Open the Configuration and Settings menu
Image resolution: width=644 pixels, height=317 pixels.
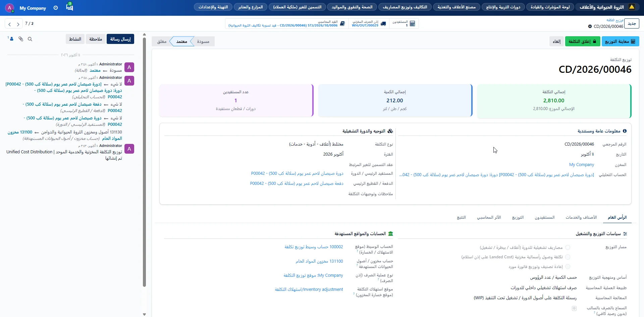coord(213,7)
